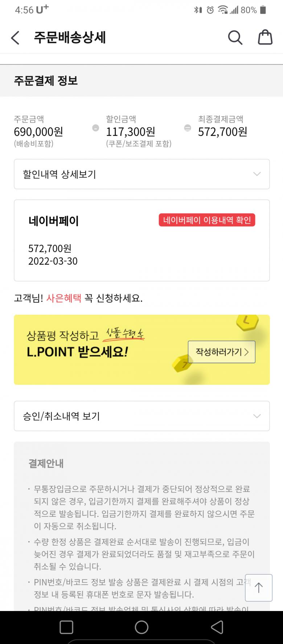
Task: Tap the battery status icon
Action: [263, 10]
